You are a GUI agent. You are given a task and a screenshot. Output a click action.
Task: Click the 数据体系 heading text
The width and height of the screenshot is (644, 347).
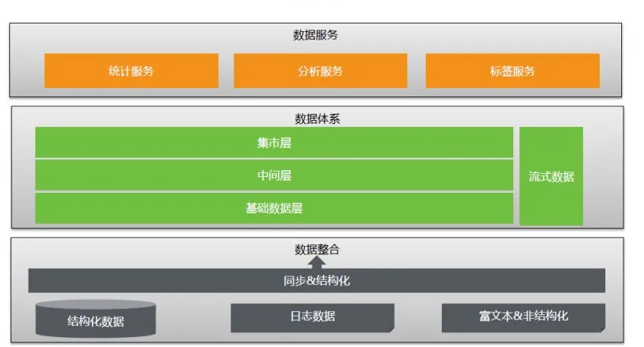(x=317, y=119)
